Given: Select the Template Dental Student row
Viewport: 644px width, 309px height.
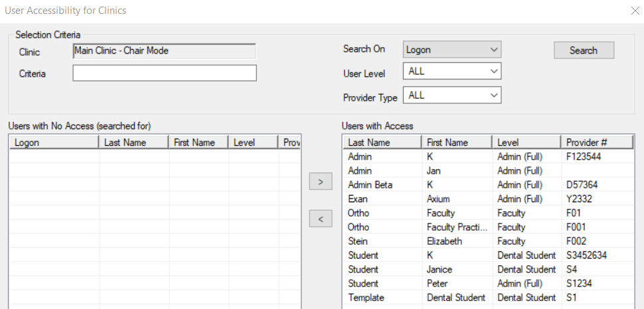Looking at the screenshot, I should pyautogui.click(x=488, y=297).
